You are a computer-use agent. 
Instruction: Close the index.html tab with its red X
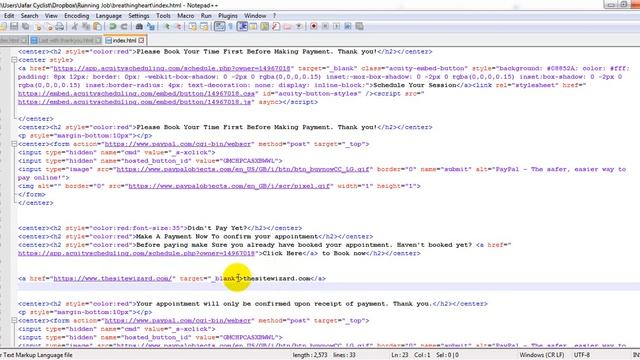(141, 40)
